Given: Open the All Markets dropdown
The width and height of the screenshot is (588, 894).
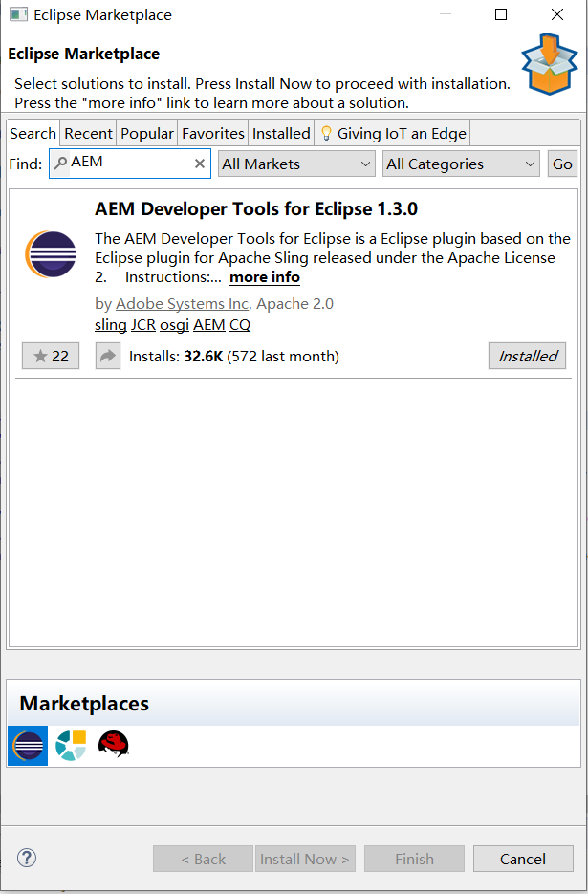Looking at the screenshot, I should pyautogui.click(x=296, y=164).
